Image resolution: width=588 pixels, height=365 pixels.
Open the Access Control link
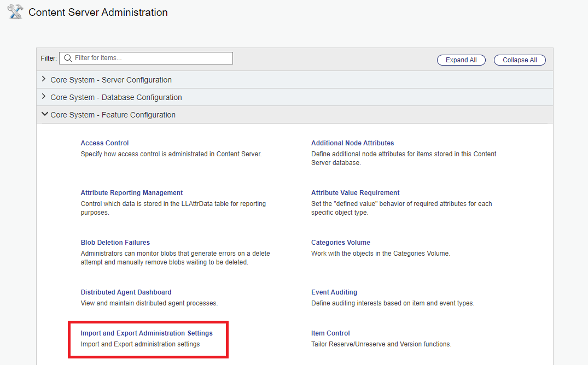[x=104, y=143]
